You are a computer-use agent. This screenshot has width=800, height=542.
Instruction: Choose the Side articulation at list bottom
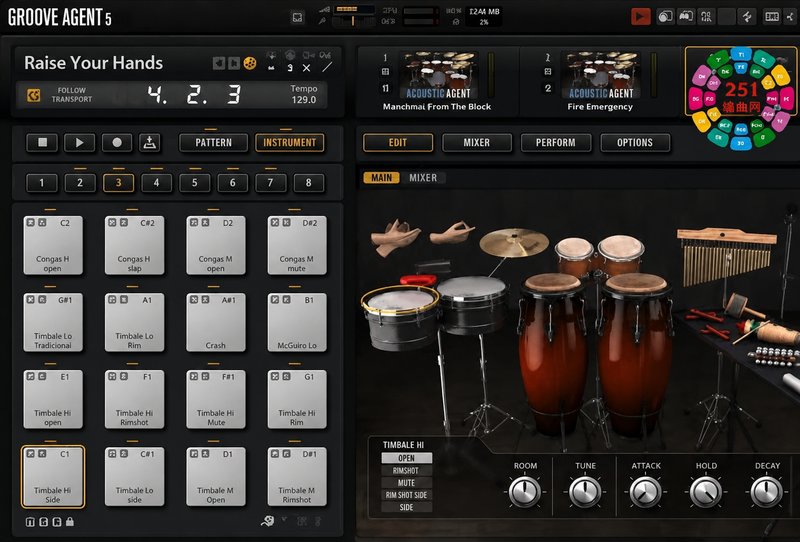pos(407,507)
